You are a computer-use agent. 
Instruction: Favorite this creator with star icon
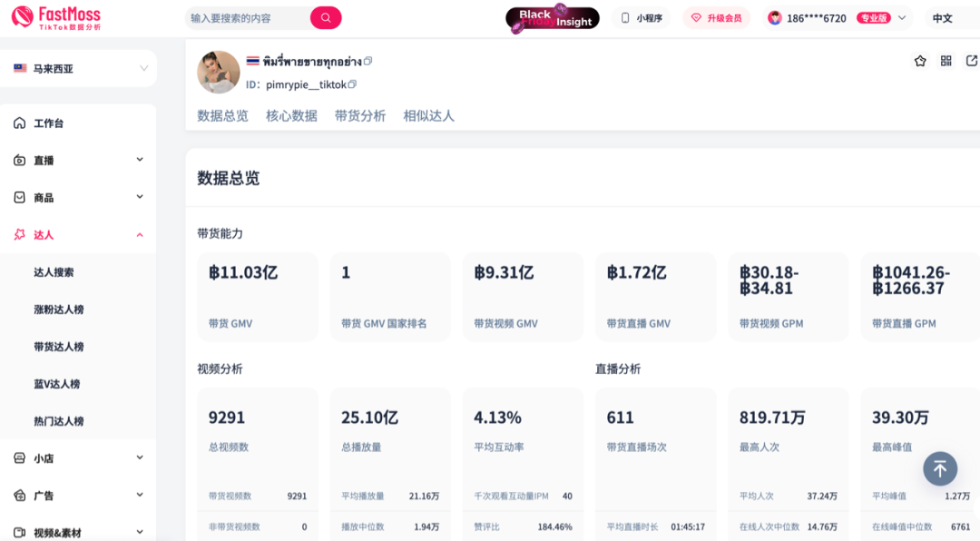[920, 61]
